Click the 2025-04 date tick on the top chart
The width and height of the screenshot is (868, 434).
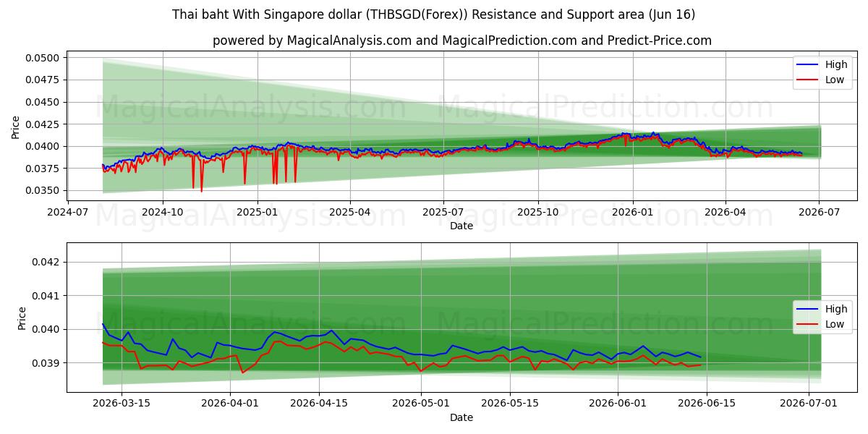(x=350, y=212)
